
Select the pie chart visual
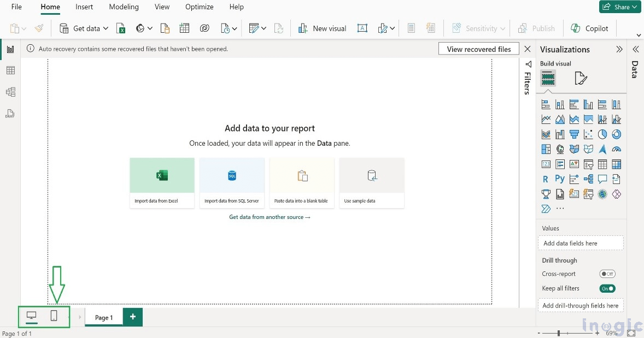602,134
